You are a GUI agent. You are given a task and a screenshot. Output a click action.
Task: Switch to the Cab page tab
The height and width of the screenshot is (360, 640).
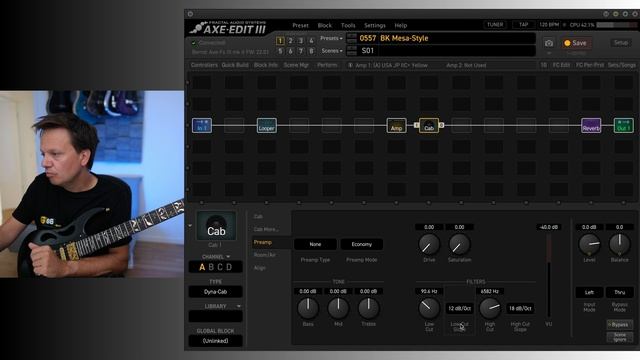pyautogui.click(x=258, y=216)
